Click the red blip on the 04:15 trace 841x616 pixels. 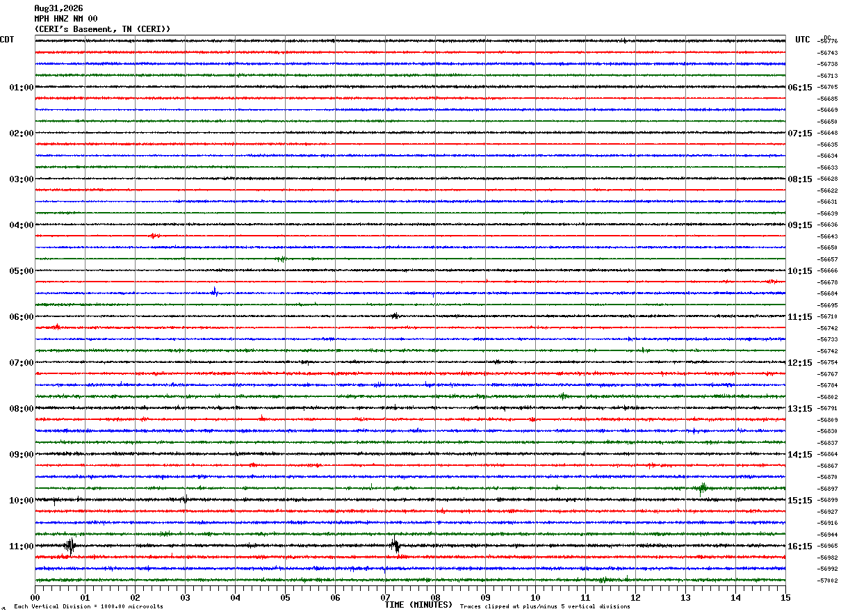154,236
